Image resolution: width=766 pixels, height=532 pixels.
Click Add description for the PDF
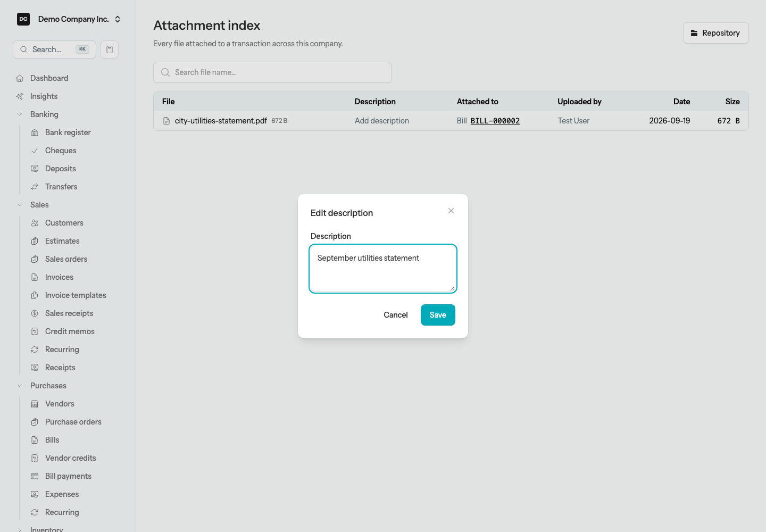[x=382, y=121]
